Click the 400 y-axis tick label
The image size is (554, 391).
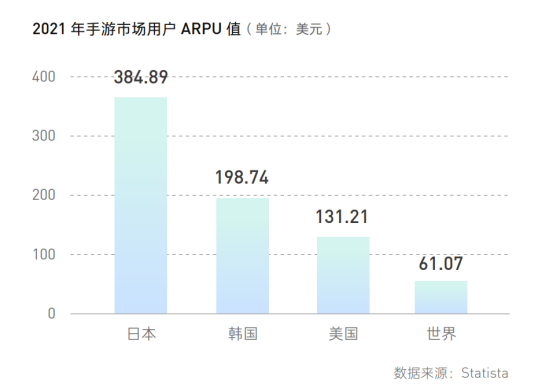pyautogui.click(x=44, y=77)
